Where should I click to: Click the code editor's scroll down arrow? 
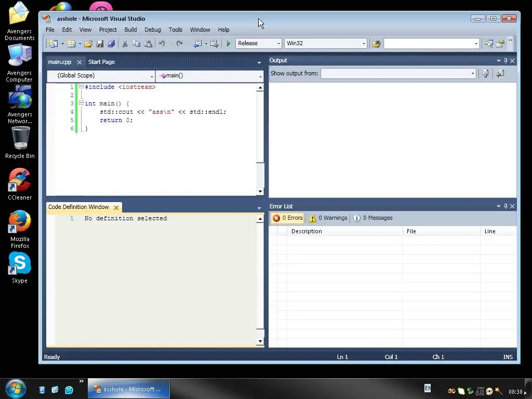pos(260,191)
